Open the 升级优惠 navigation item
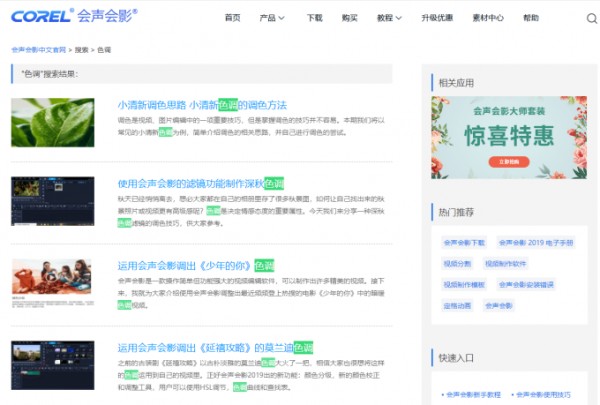 [437, 18]
